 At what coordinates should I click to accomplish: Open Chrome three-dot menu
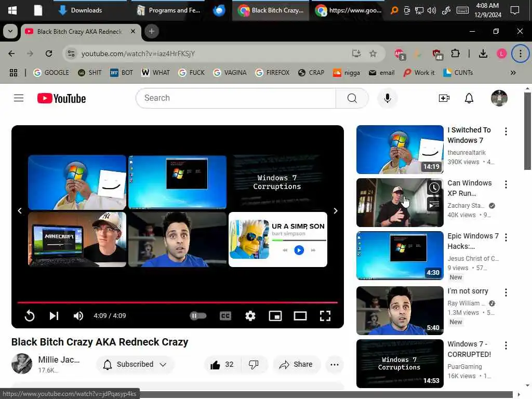[x=520, y=54]
